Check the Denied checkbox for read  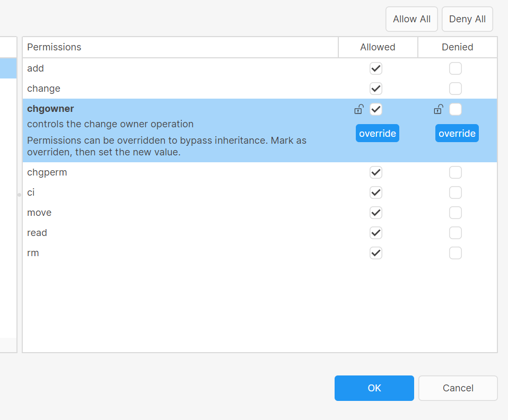tap(455, 233)
